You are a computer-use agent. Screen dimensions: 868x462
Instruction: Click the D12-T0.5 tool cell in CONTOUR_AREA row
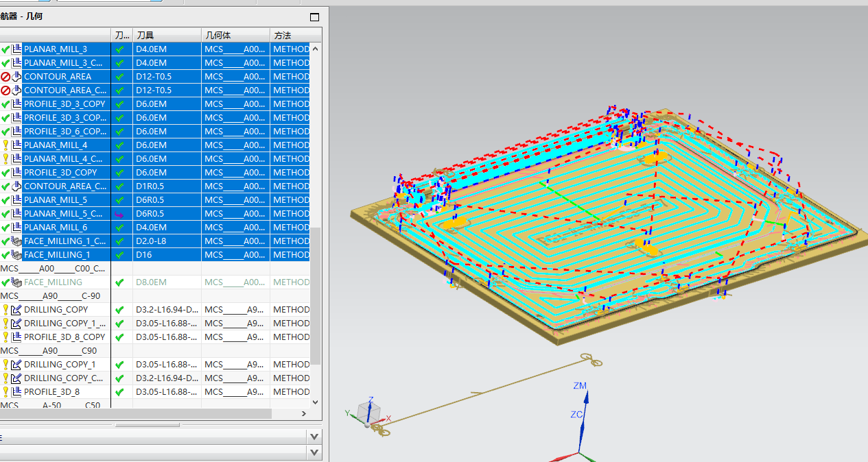(x=167, y=77)
